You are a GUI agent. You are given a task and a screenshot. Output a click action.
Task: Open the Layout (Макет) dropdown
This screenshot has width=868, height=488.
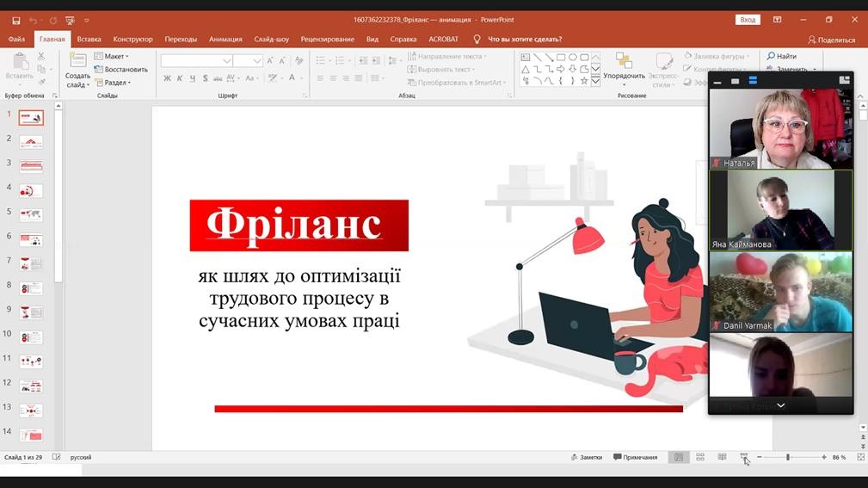[x=111, y=56]
